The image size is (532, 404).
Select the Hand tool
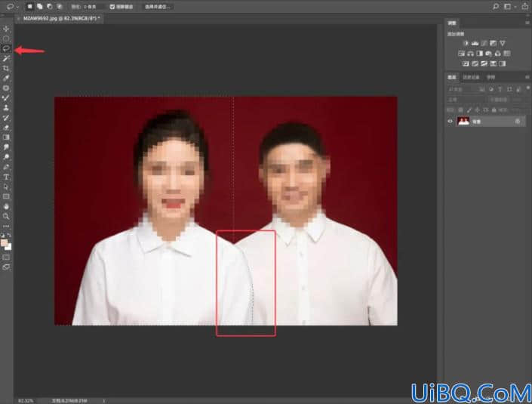point(6,206)
